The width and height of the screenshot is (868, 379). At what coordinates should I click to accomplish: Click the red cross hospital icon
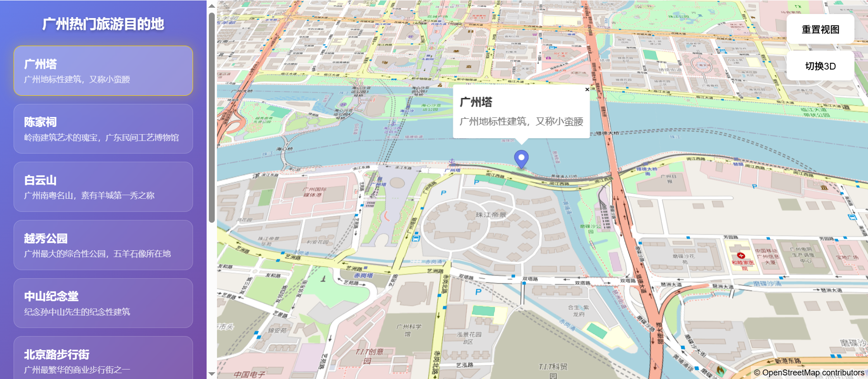point(741,256)
